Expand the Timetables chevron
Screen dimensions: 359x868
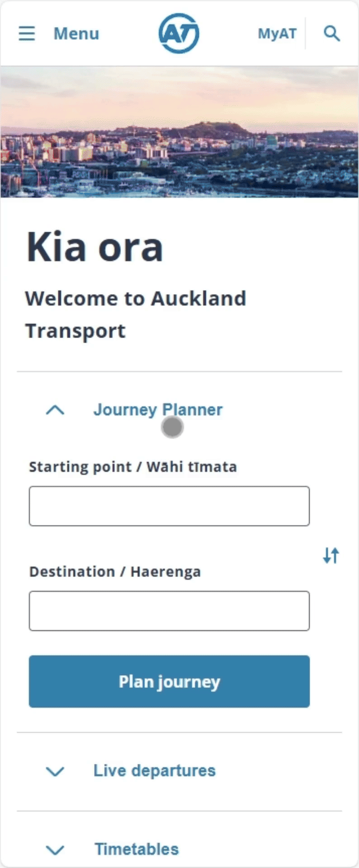(x=55, y=850)
